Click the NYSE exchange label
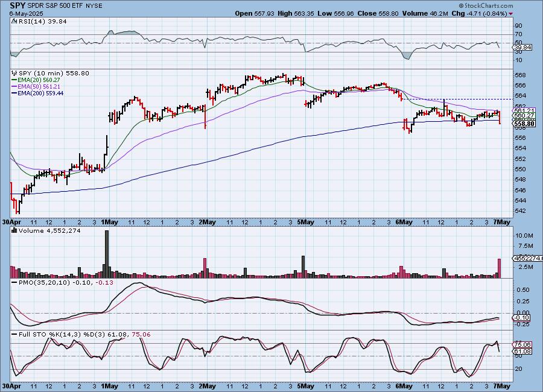This screenshot has width=543, height=392. coord(94,6)
